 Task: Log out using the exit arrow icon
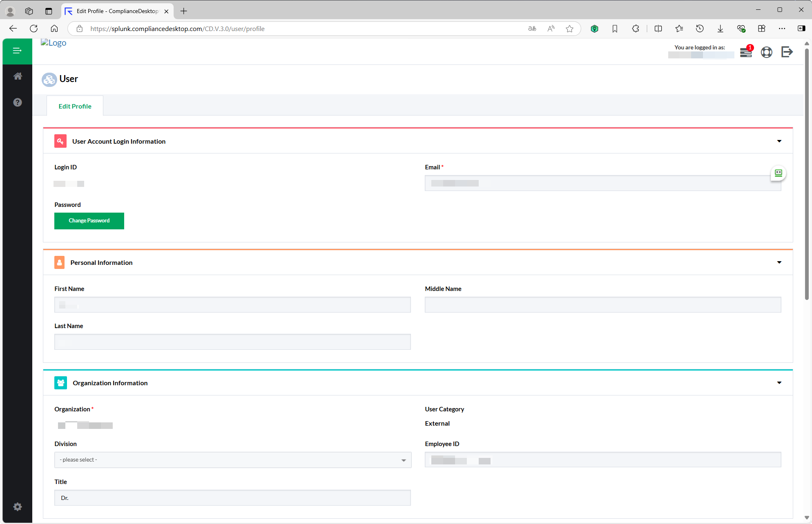click(787, 52)
